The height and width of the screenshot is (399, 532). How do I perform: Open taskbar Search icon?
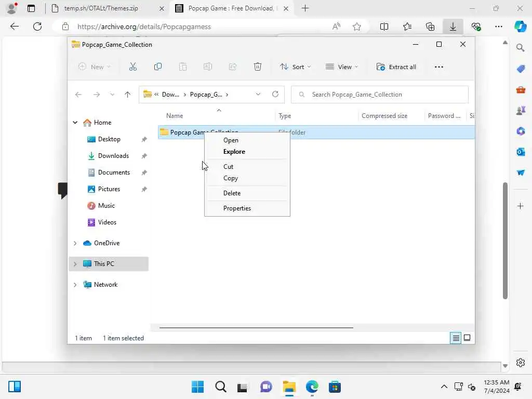[x=220, y=387]
